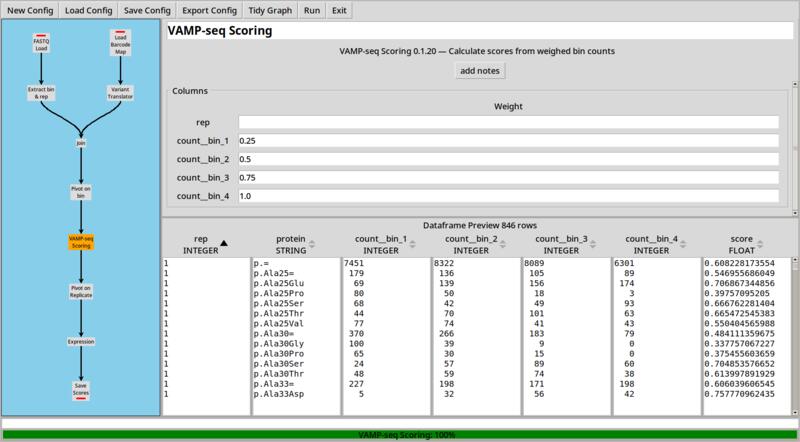Click score value 0.608228173554
The image size is (800, 442).
click(x=740, y=263)
